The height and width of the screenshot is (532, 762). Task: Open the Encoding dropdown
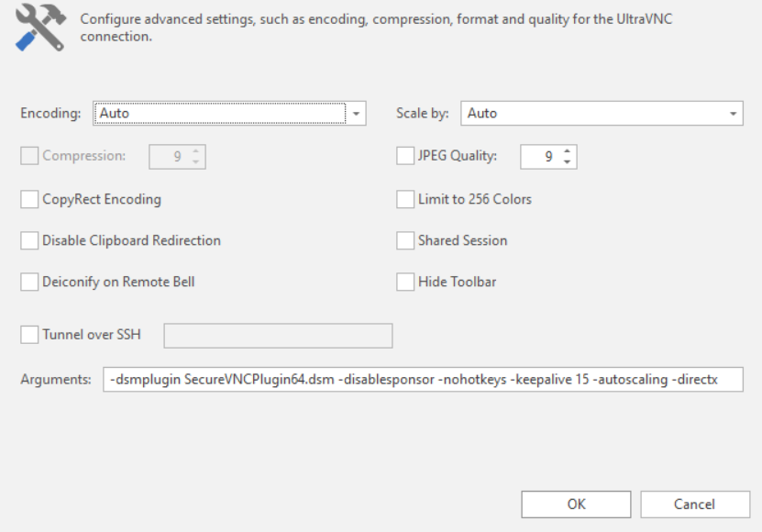pos(357,114)
